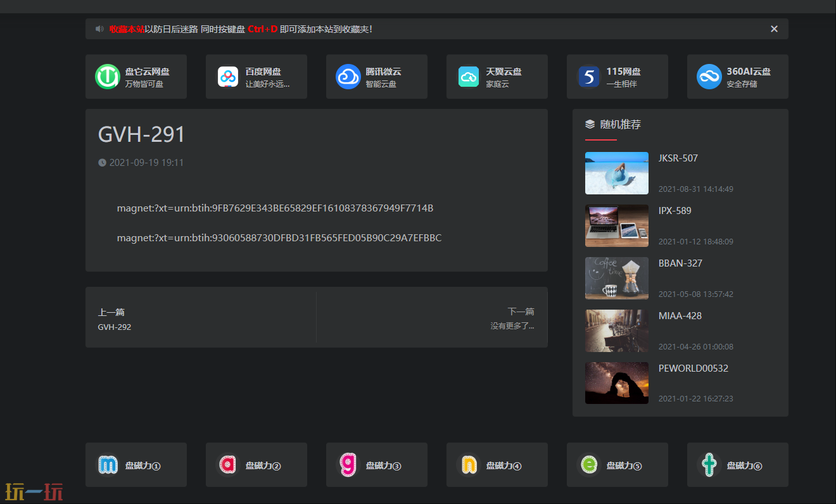Click the street thumbnail for MIAA-428

pos(617,331)
